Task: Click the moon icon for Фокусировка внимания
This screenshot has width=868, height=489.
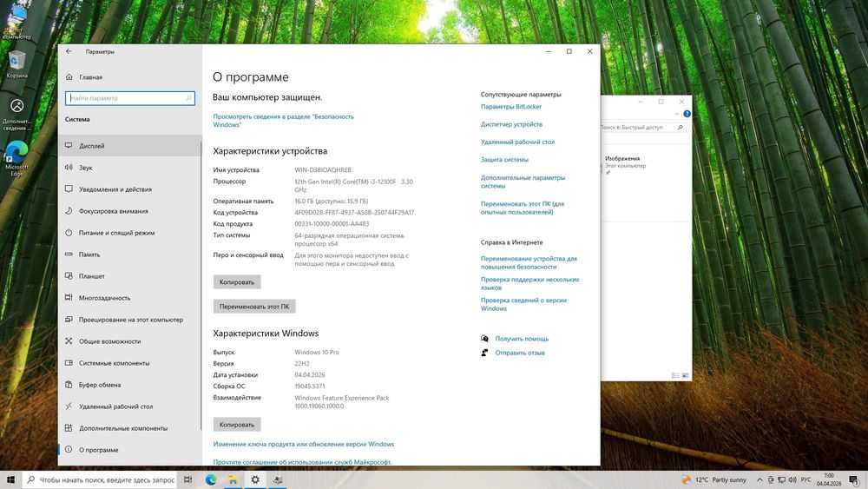Action: click(x=69, y=211)
